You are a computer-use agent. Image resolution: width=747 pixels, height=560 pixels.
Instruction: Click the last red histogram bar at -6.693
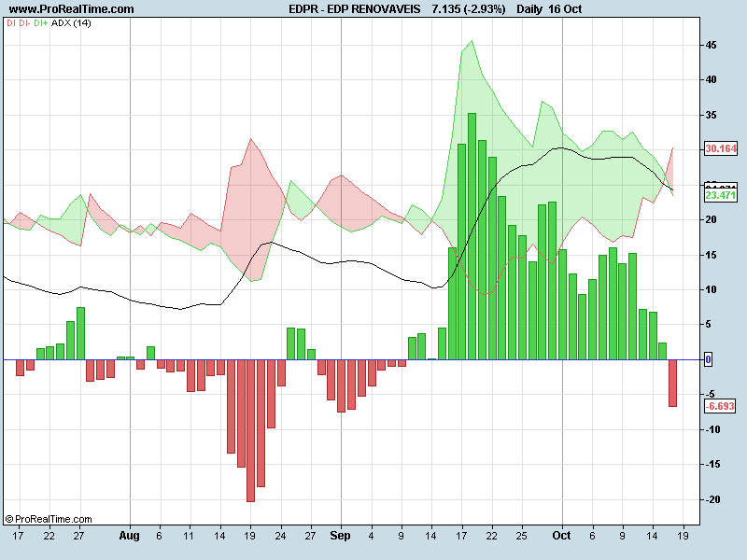pos(672,384)
